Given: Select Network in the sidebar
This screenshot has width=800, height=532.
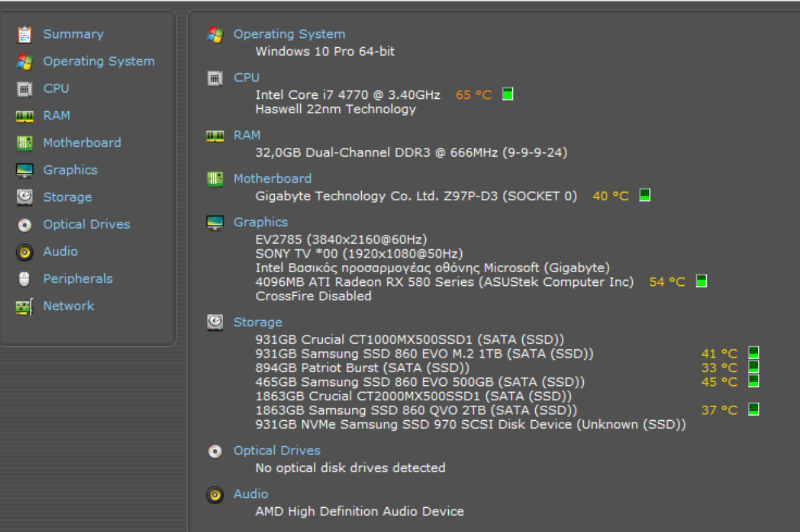Looking at the screenshot, I should click(x=68, y=306).
